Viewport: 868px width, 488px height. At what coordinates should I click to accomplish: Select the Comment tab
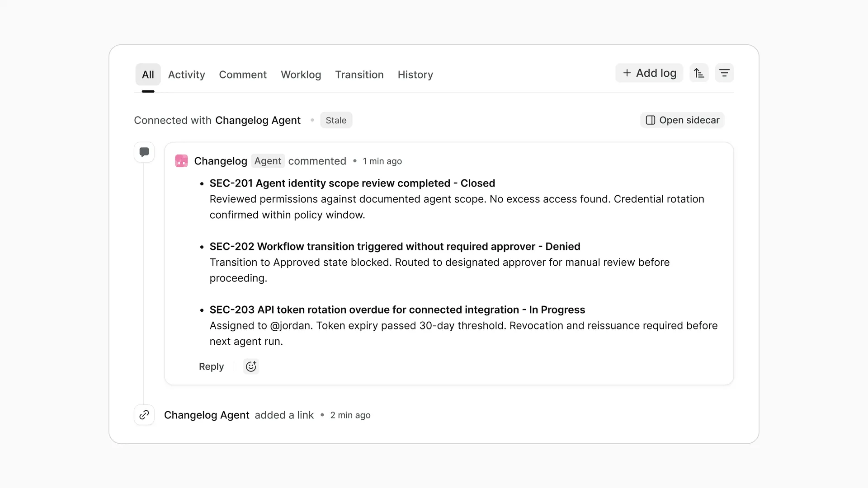point(243,75)
